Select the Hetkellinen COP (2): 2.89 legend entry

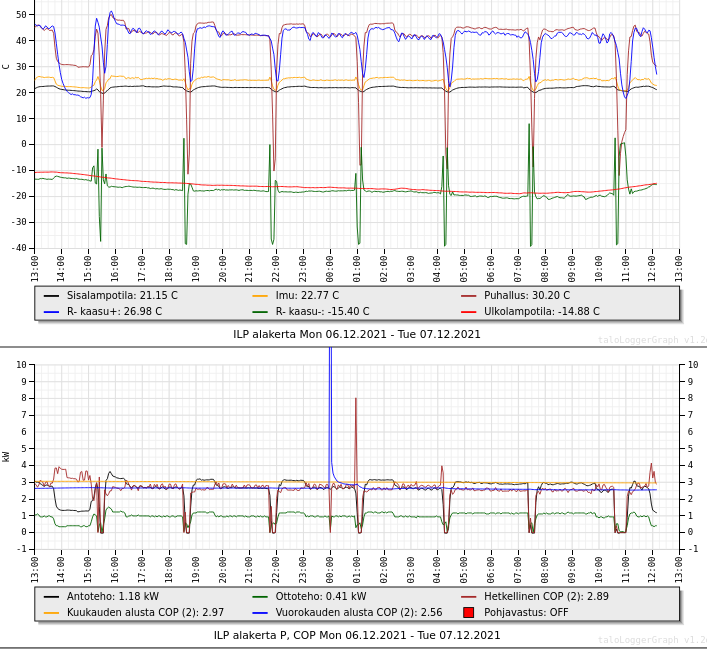pyautogui.click(x=546, y=597)
